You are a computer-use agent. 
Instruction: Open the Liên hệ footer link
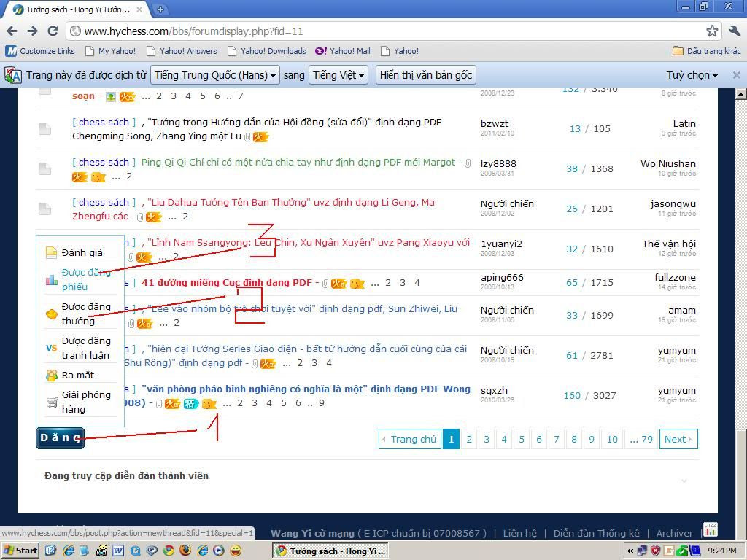[x=519, y=533]
